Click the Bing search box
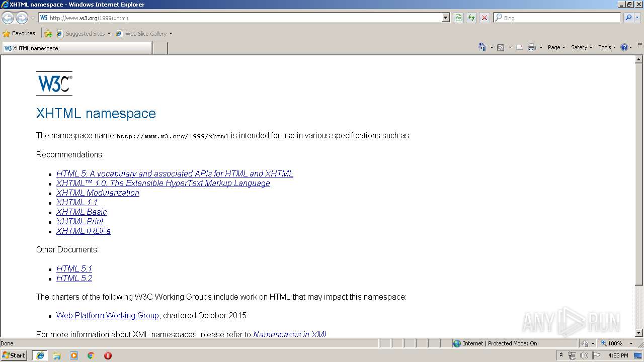 tap(557, 18)
